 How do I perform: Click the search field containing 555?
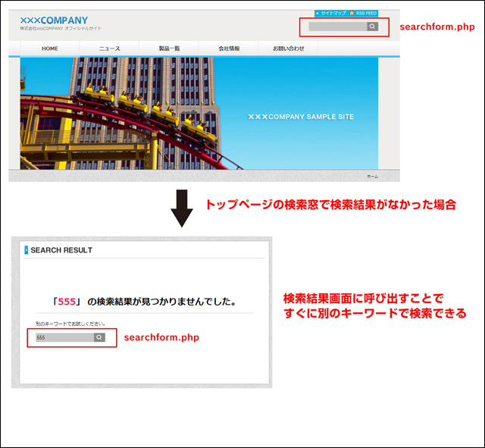(64, 337)
